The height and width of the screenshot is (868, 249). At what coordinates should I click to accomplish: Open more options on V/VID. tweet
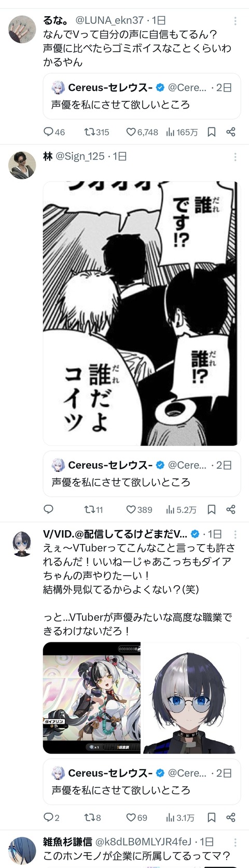click(236, 534)
